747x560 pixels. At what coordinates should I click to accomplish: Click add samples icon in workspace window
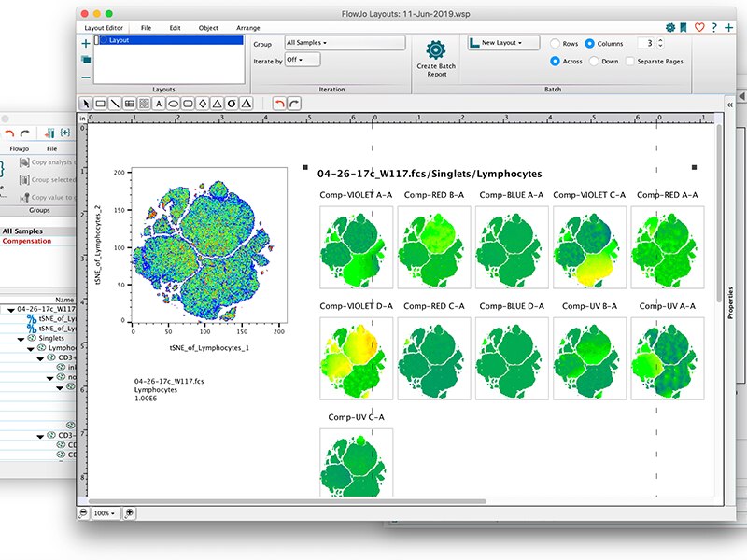pos(49,133)
